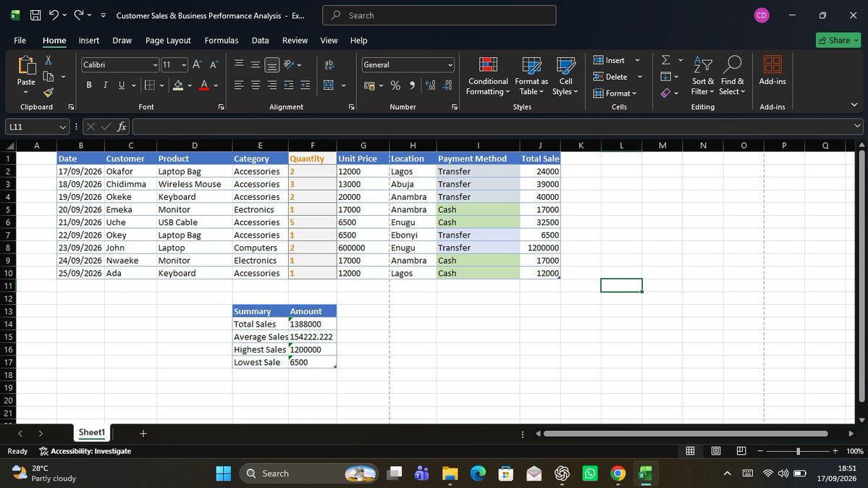Open the font size dropdown
The image size is (868, 488).
(184, 65)
